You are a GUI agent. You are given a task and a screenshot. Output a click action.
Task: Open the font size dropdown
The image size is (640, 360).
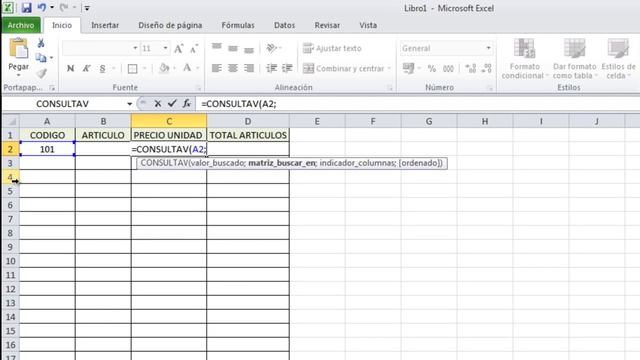(165, 48)
